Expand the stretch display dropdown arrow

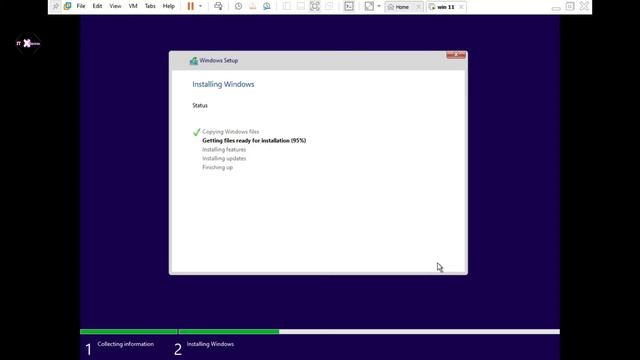379,6
